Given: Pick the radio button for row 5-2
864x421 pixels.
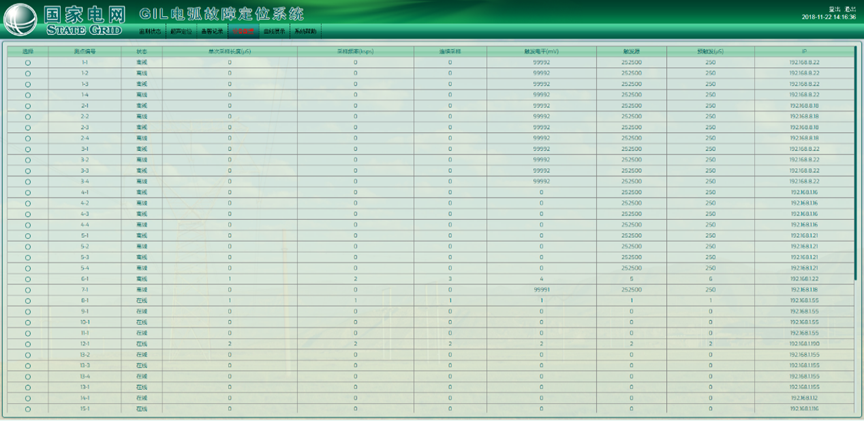Looking at the screenshot, I should tap(28, 247).
